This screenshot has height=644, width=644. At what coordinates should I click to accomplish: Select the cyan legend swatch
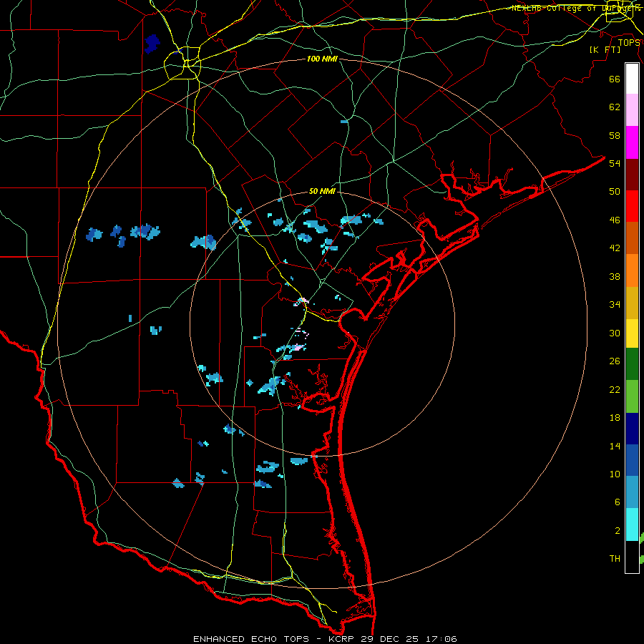click(632, 525)
